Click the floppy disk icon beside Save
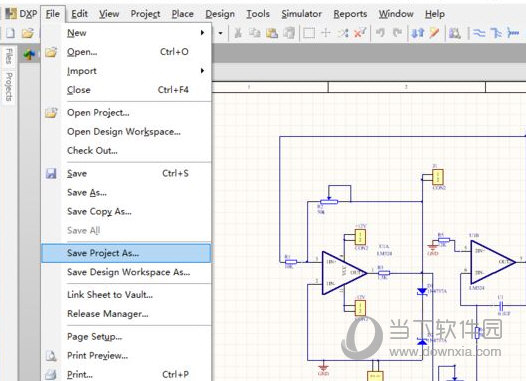 (x=51, y=173)
